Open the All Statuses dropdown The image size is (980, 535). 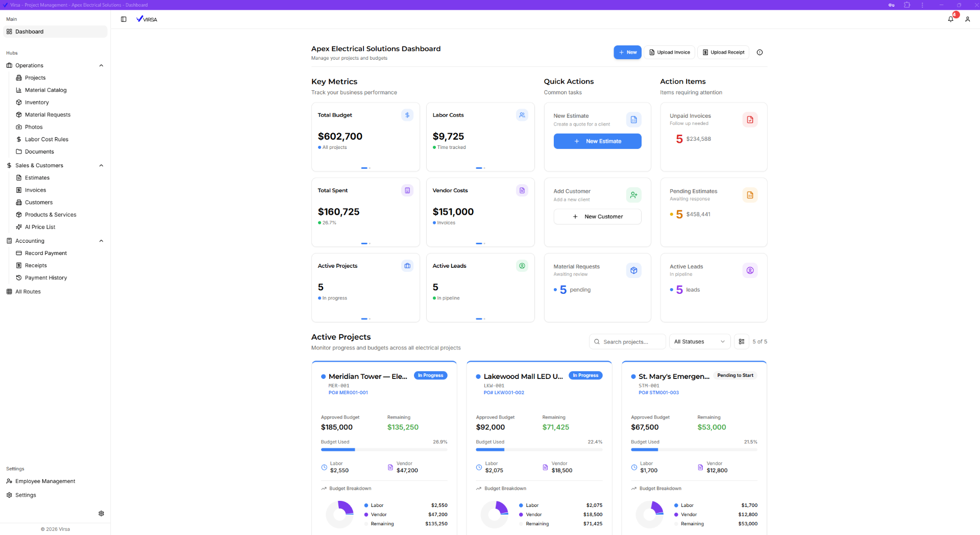(x=700, y=342)
